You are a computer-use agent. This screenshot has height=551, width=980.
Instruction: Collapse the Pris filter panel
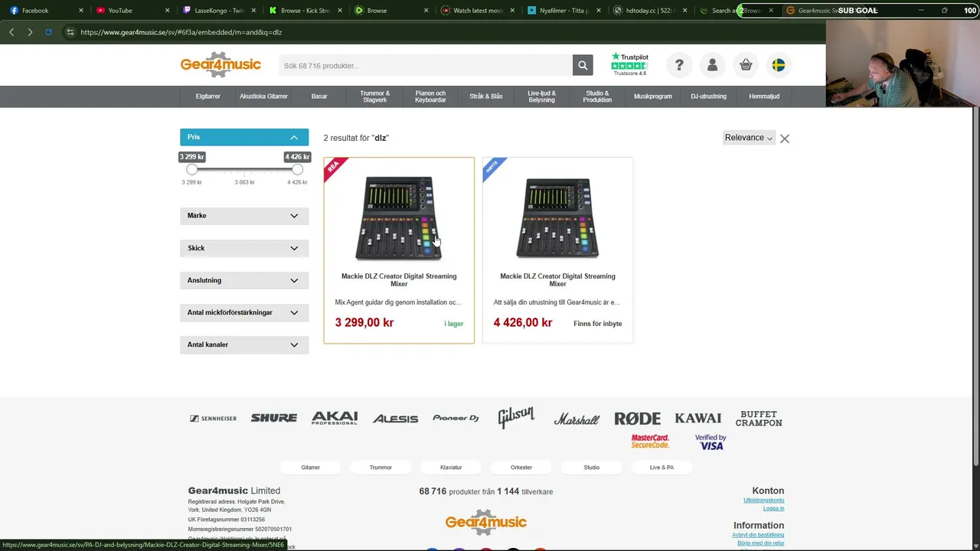pos(244,137)
